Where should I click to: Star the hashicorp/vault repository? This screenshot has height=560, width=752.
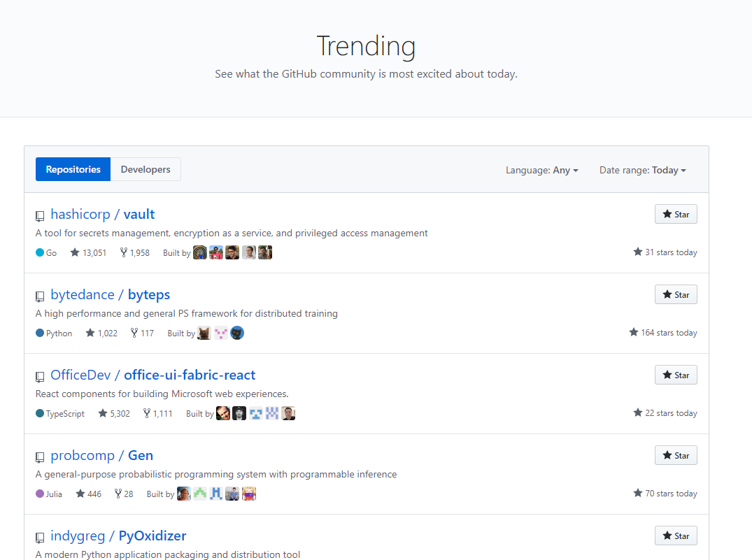(x=676, y=215)
